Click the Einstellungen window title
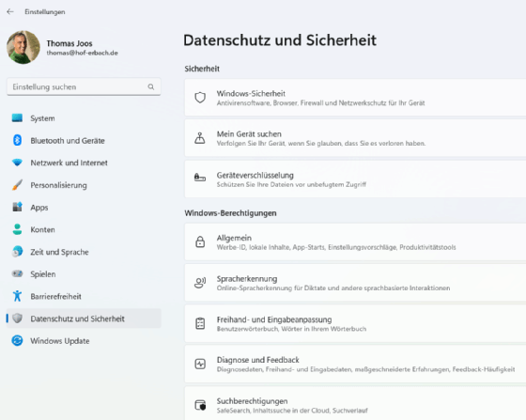Viewport: 526px width, 420px height. (45, 11)
